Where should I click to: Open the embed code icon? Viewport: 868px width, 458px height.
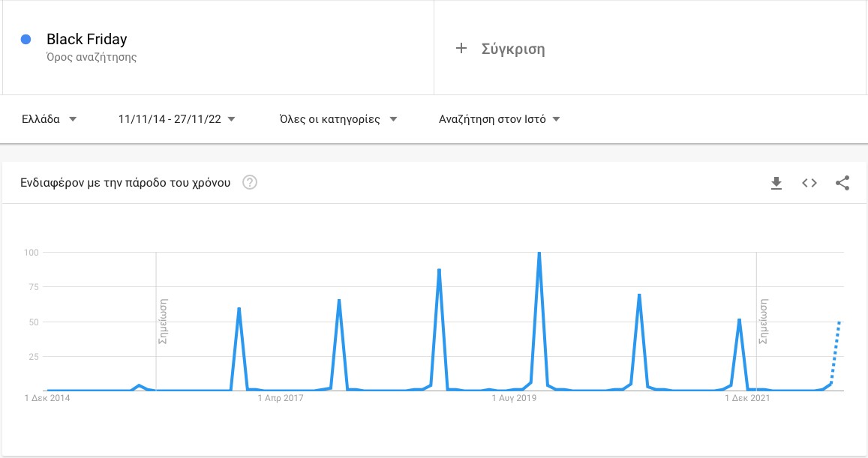point(809,183)
